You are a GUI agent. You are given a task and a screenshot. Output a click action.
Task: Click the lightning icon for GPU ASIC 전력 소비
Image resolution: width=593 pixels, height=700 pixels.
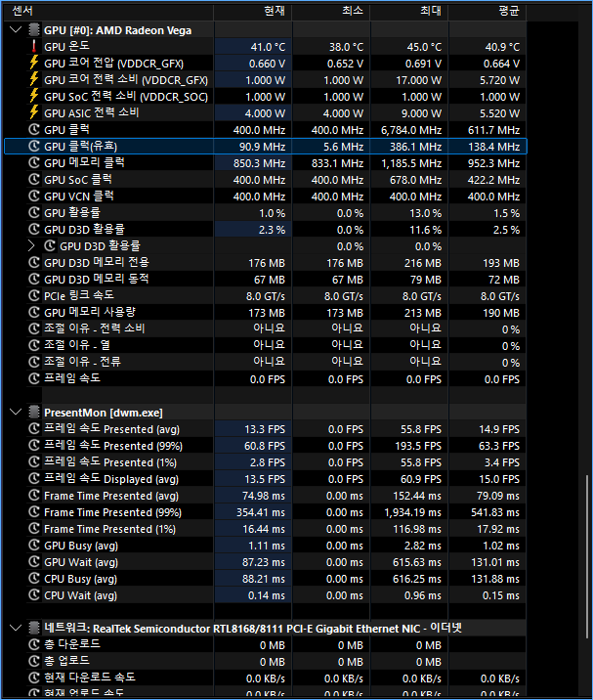coord(34,112)
